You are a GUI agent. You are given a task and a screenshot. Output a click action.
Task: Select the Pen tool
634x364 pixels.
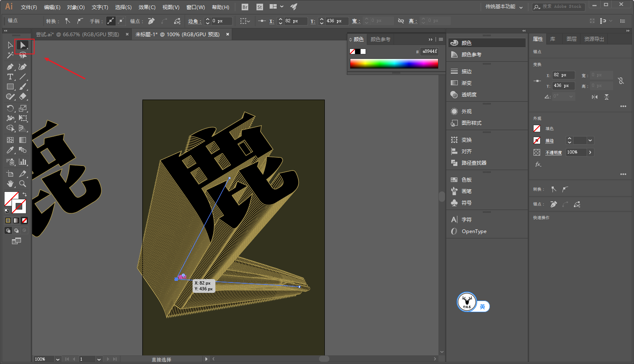tap(10, 67)
